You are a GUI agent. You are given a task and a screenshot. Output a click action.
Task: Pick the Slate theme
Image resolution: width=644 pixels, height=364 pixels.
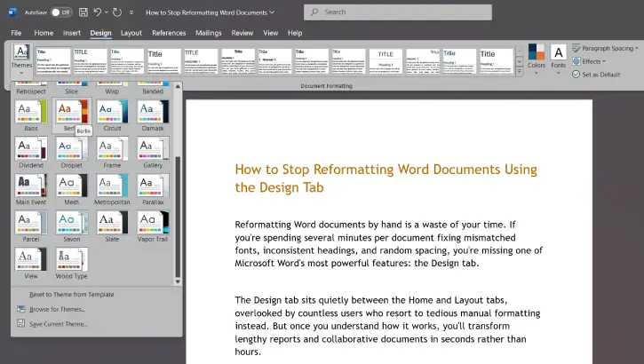[112, 226]
